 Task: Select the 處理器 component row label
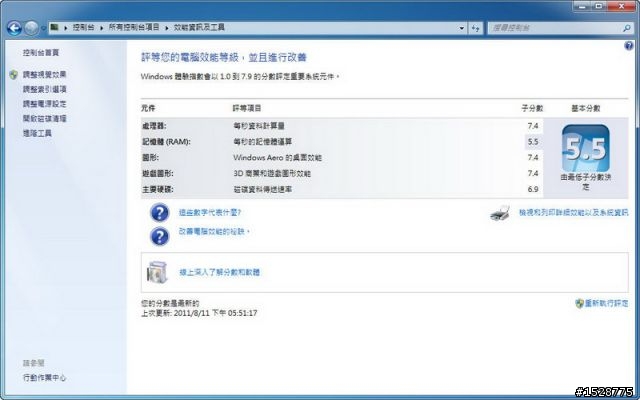154,126
